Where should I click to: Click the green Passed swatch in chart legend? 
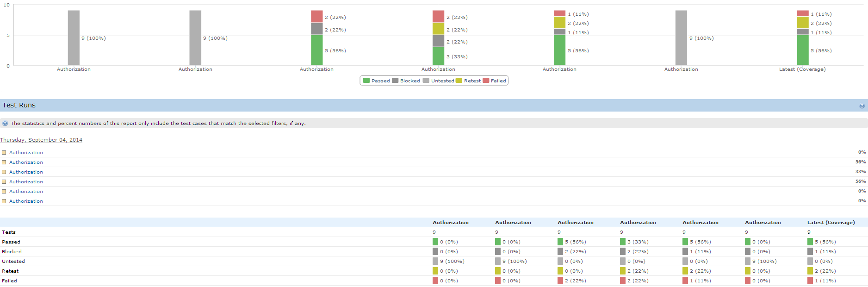[366, 81]
